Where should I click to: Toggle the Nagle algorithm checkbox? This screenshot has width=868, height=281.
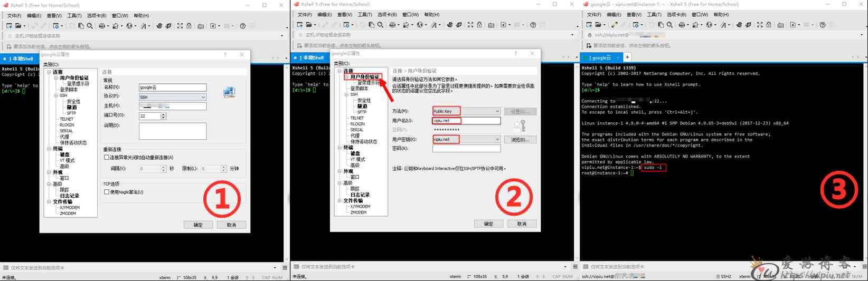click(x=107, y=192)
